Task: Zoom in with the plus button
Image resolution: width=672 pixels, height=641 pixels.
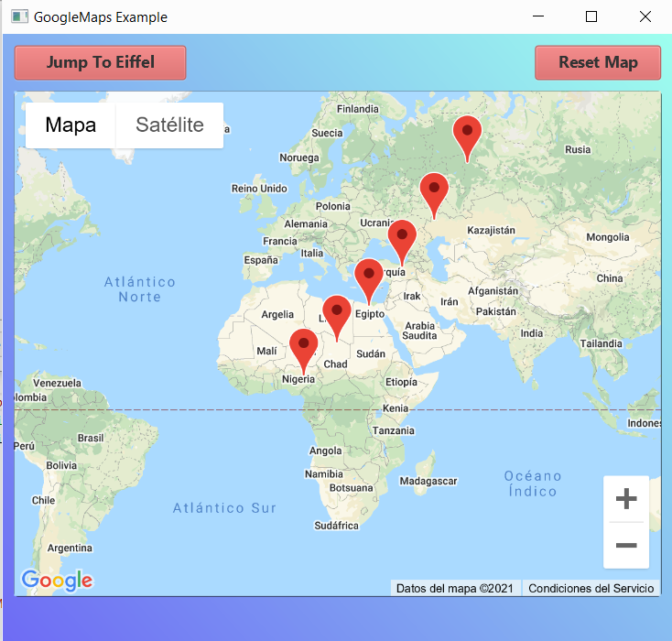Action: click(626, 499)
